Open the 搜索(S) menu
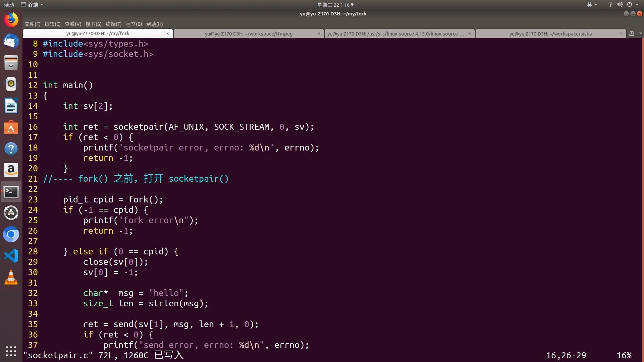The width and height of the screenshot is (644, 362). coord(93,24)
